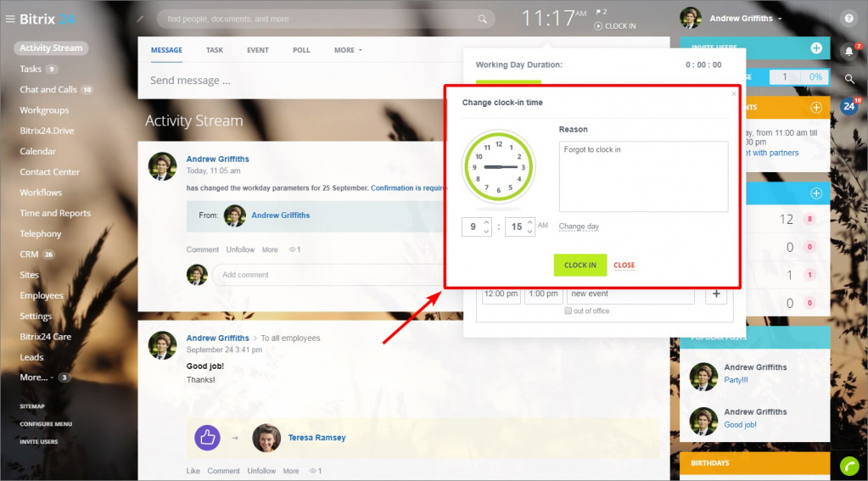The width and height of the screenshot is (868, 481).
Task: Add the new event with plus button
Action: (x=716, y=294)
